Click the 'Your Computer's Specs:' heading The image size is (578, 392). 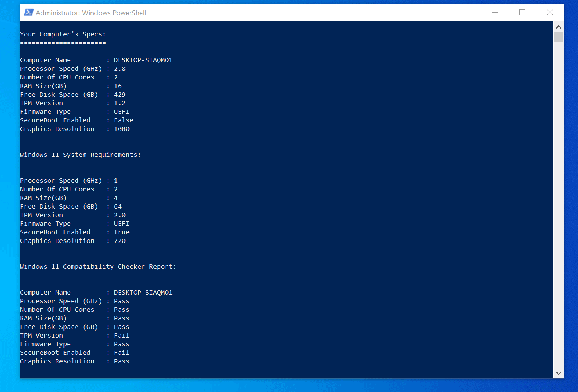point(63,34)
